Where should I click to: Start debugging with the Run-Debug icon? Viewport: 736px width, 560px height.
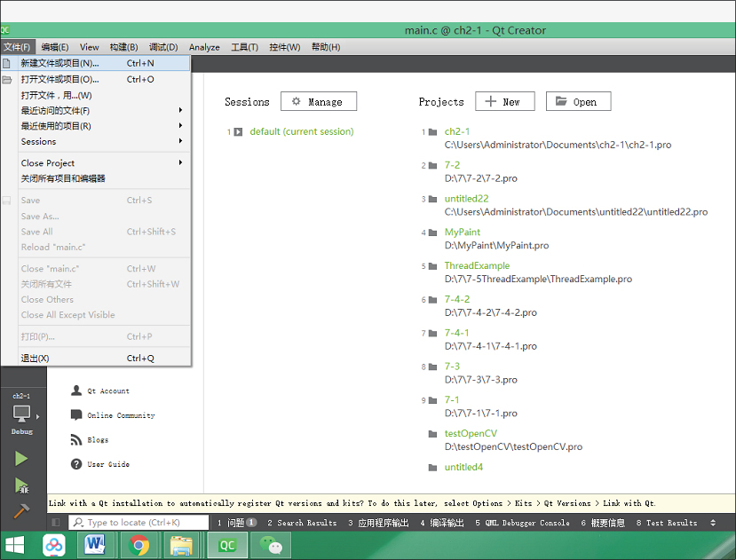21,485
